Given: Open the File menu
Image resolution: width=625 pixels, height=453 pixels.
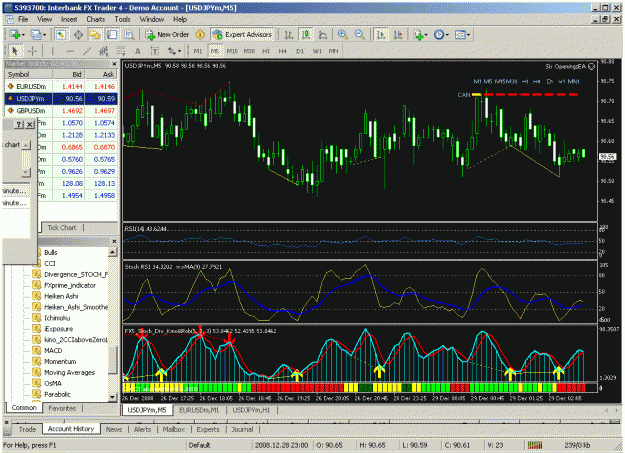Looking at the screenshot, I should [x=23, y=19].
